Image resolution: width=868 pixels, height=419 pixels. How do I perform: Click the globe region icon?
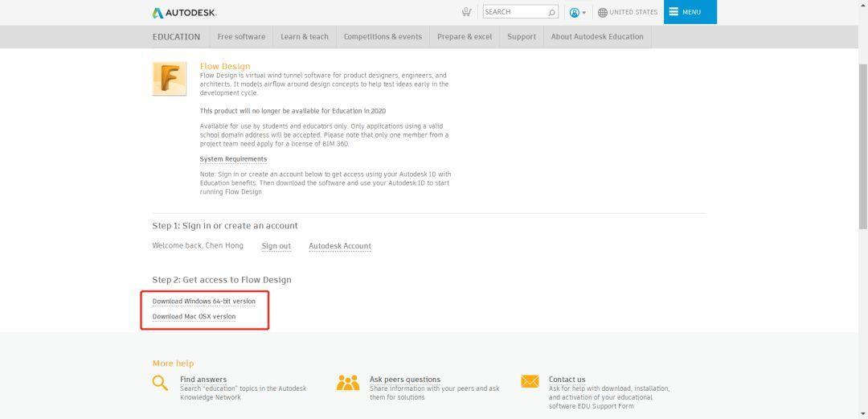point(603,12)
